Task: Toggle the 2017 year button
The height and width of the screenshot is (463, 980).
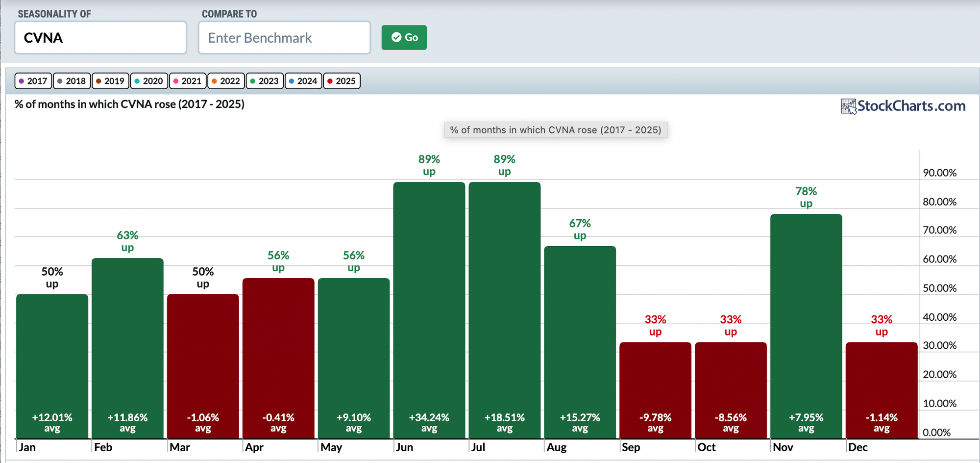Action: 33,81
